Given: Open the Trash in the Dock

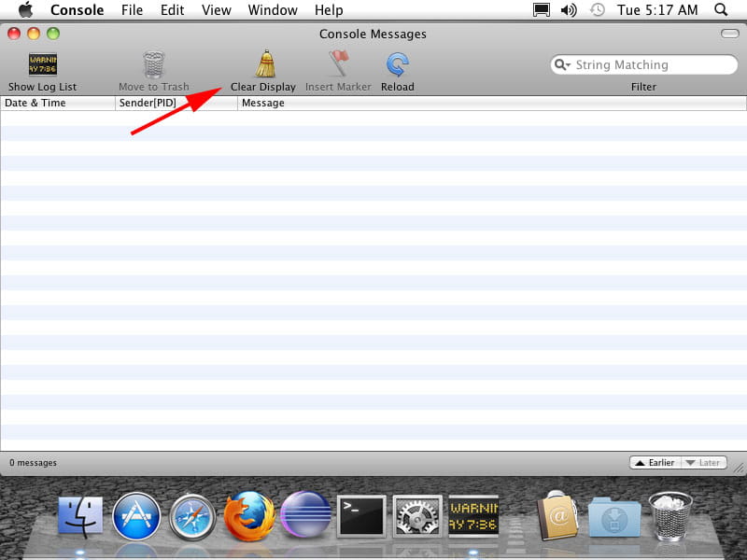Looking at the screenshot, I should pos(670,516).
